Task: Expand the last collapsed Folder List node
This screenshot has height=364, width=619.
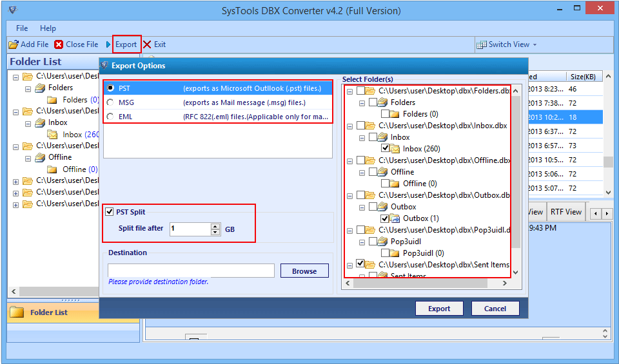Action: point(15,205)
